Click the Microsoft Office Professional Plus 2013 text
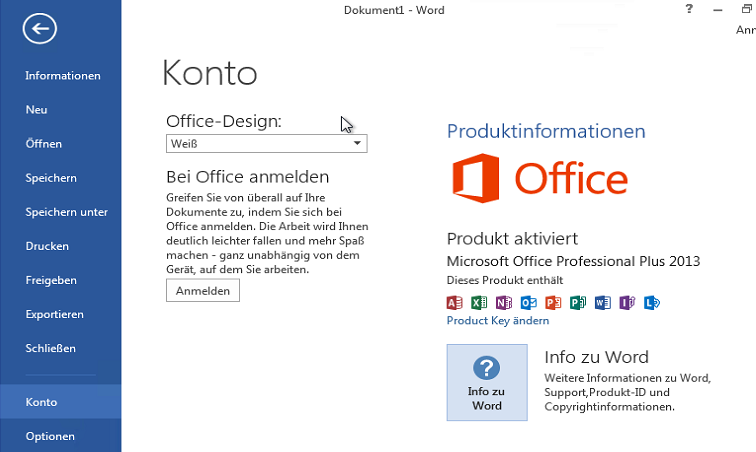 573,261
